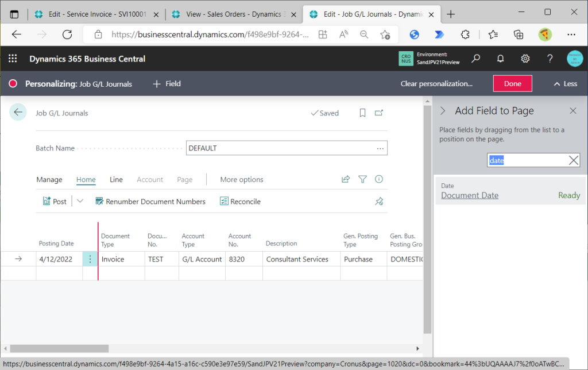Screen dimensions: 588x370
Task: Collapse the personalization bar with Less
Action: [566, 84]
